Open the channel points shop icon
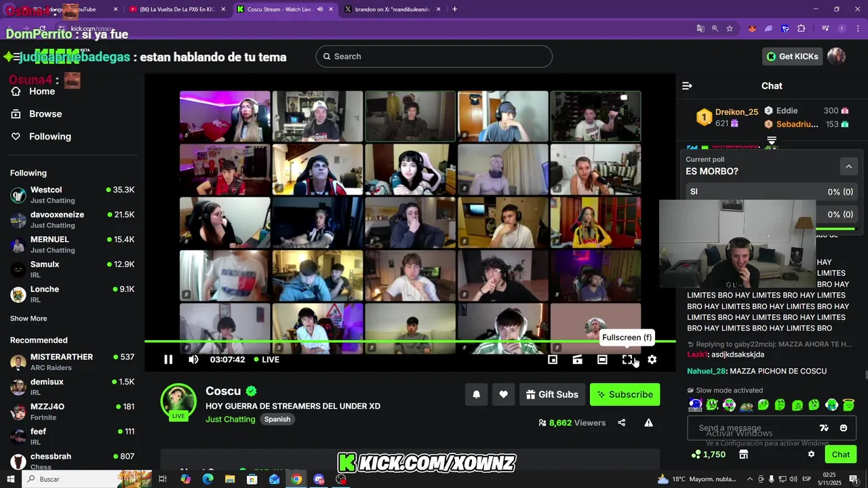868x488 pixels. (743, 455)
